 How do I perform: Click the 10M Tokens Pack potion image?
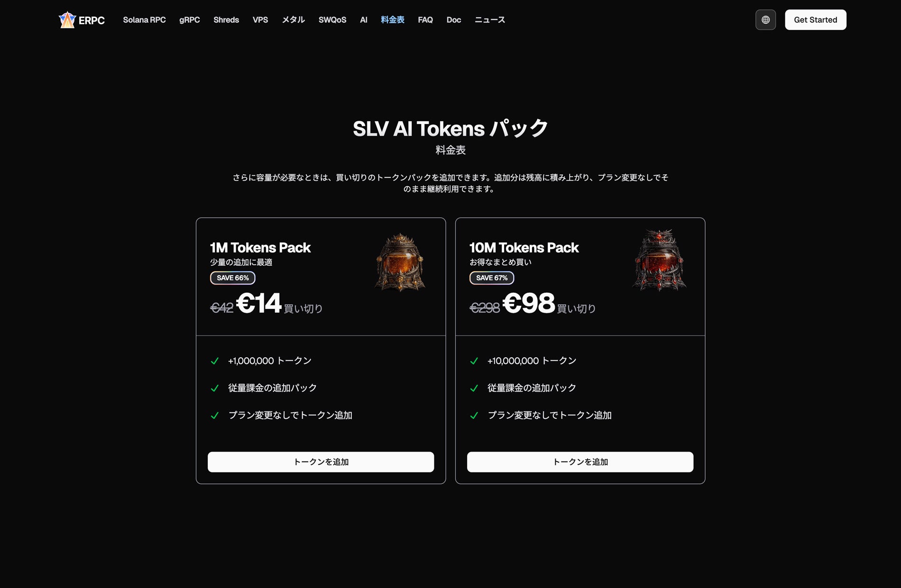click(x=659, y=260)
